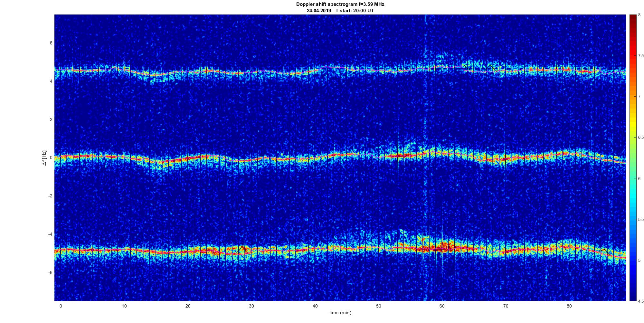Click x-axis tick label 10
The height and width of the screenshot is (323, 644).
124,306
